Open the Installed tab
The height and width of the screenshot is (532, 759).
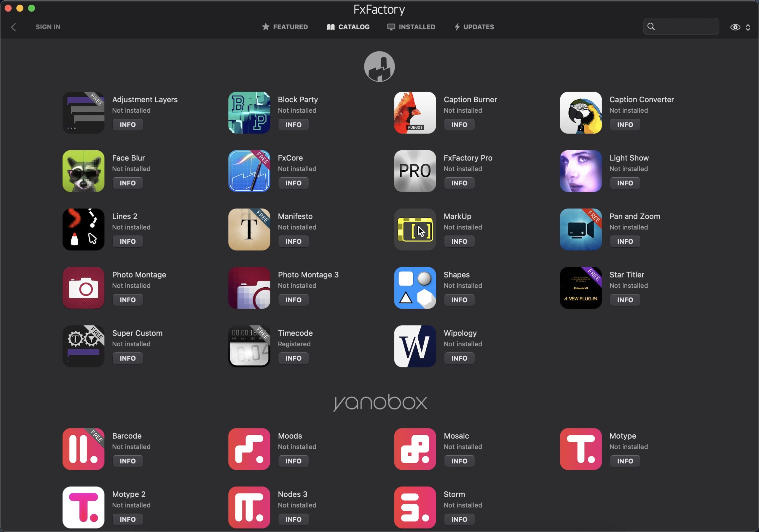point(411,27)
